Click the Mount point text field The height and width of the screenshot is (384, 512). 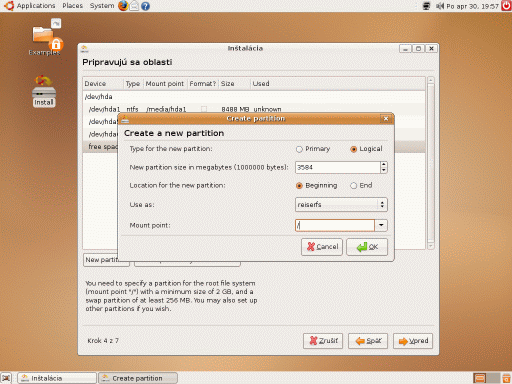335,225
